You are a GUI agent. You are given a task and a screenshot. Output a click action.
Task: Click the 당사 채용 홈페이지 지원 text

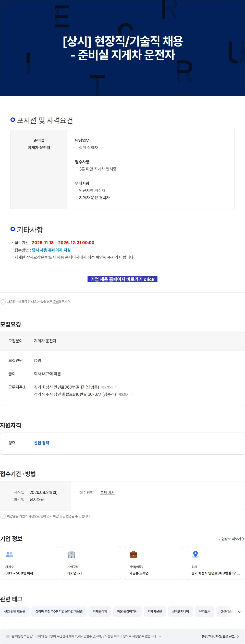click(51, 250)
